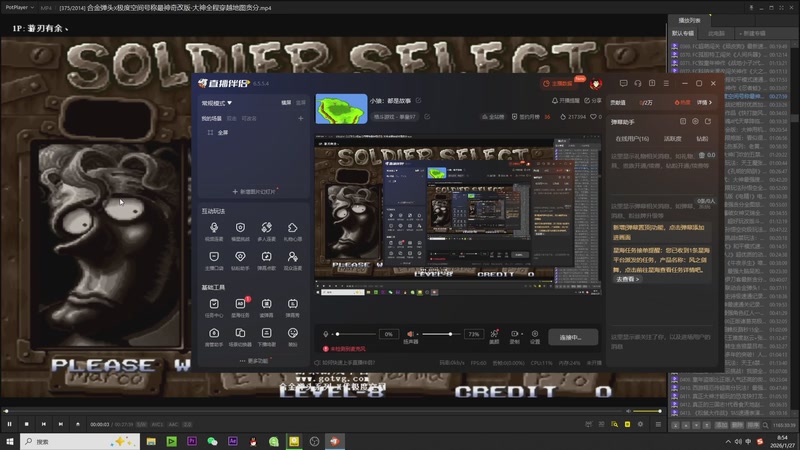The height and width of the screenshot is (450, 800).
Task: Select the 此电脑 tab in PotPlayer playlist
Action: pos(716,33)
